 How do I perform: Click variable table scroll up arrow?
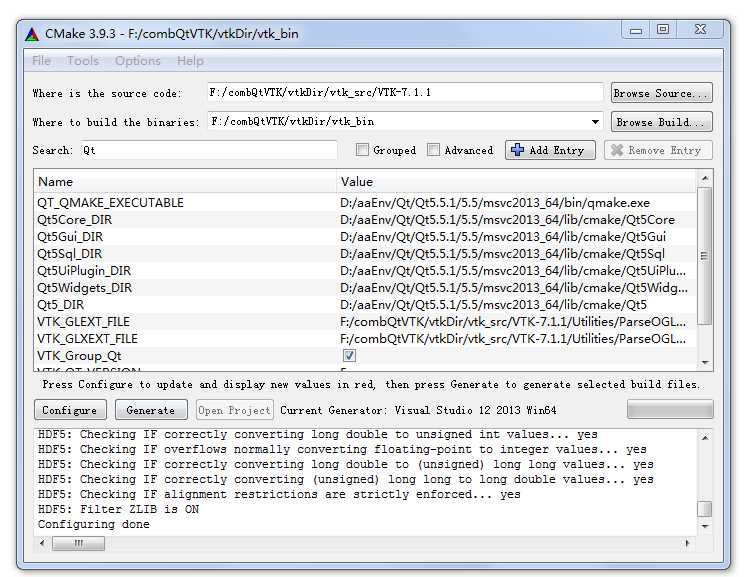click(x=705, y=179)
